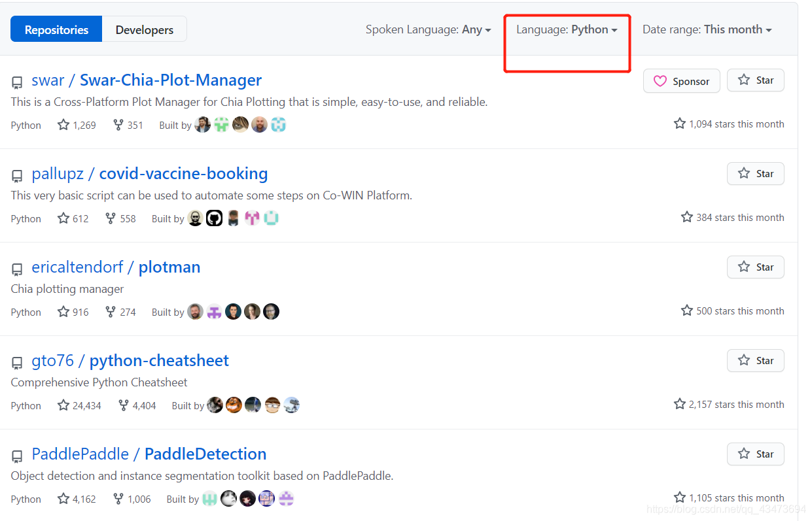Star the plotman repository
This screenshot has height=521, width=812.
pos(756,267)
